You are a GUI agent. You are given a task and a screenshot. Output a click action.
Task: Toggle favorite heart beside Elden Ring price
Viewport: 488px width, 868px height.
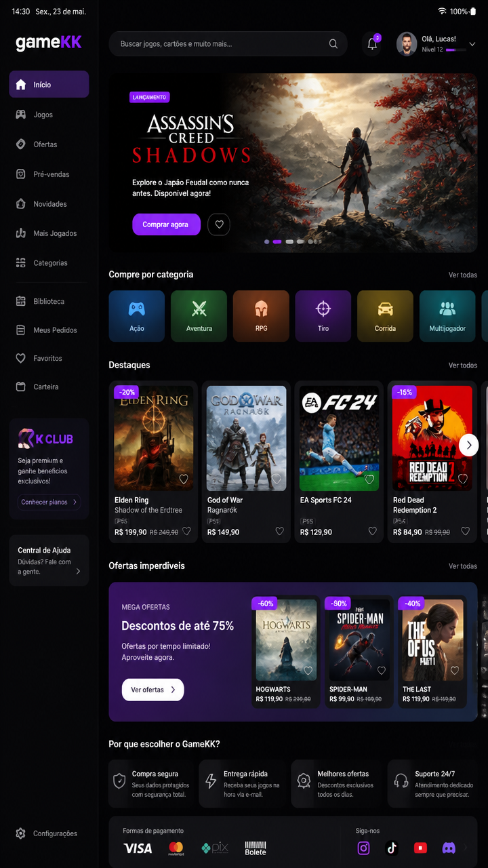pos(186,532)
